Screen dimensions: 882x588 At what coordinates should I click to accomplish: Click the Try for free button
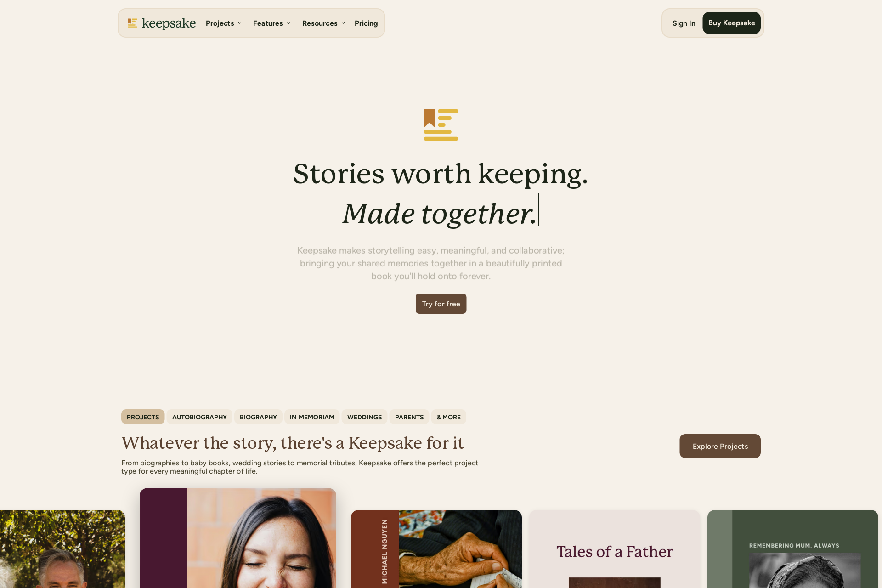click(x=441, y=304)
